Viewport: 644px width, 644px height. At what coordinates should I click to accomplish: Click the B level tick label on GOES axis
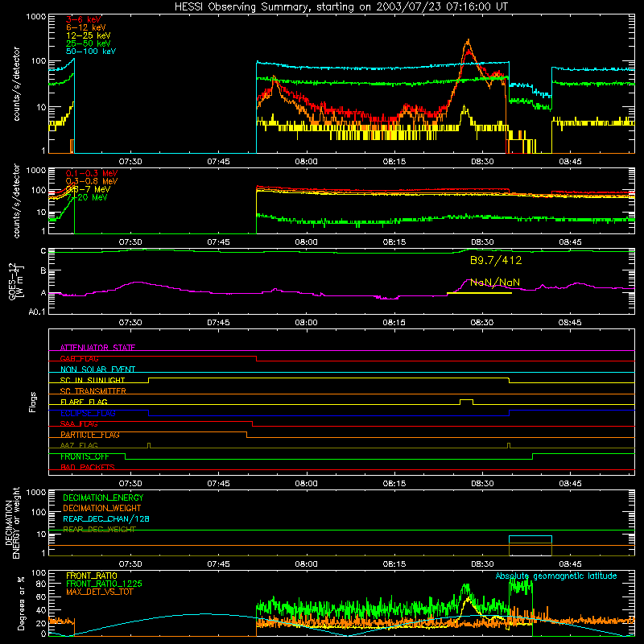tap(43, 271)
